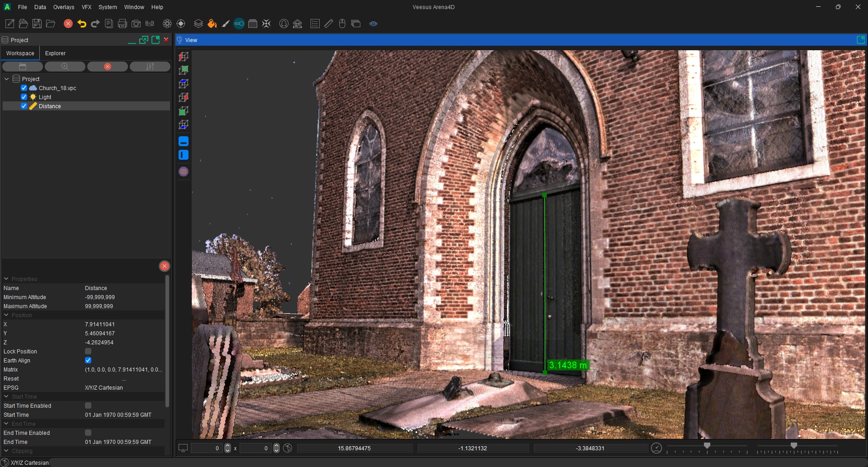Collapse the Properties section
Image resolution: width=868 pixels, height=467 pixels.
(6, 278)
